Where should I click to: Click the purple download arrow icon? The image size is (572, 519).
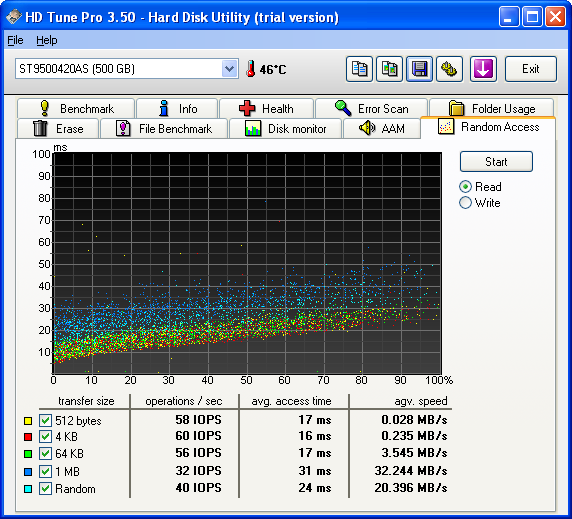[x=483, y=69]
